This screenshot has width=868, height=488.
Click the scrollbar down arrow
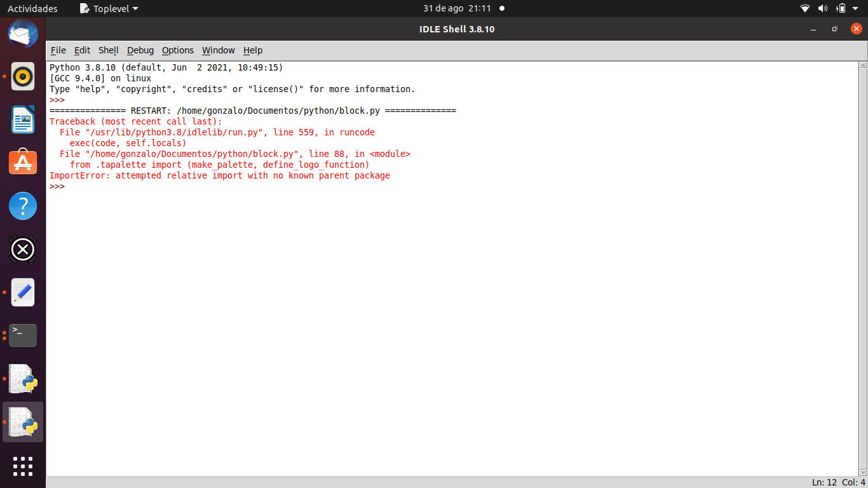click(862, 472)
